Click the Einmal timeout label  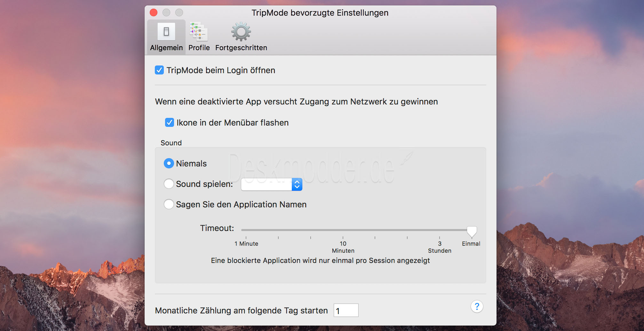(x=471, y=244)
